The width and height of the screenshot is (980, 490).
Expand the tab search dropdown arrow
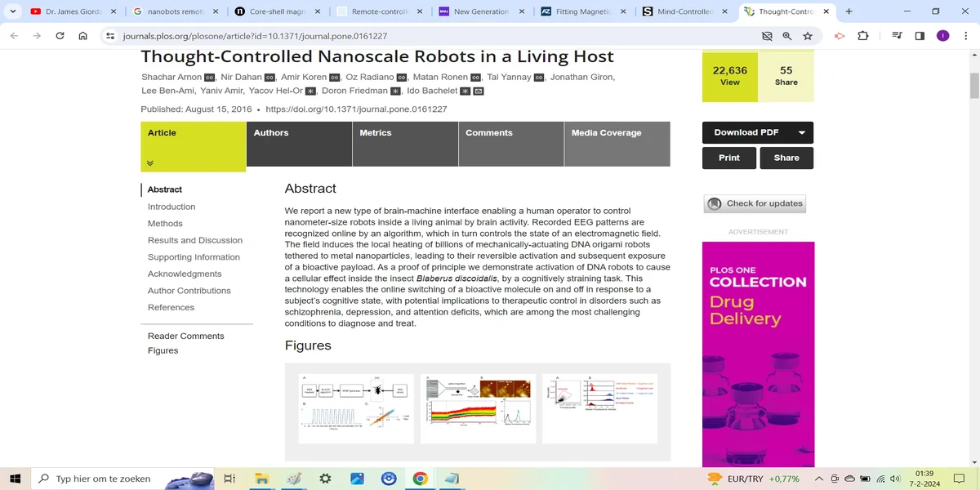point(13,11)
